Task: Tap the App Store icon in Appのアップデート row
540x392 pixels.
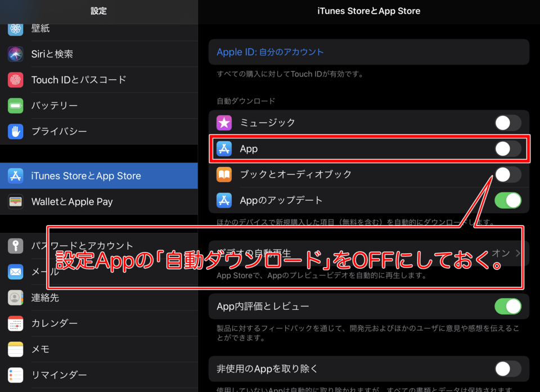Action: 224,200
